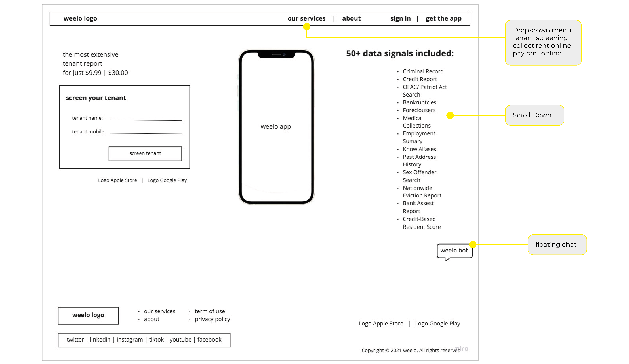
Task: Click the Past Address History item
Action: (x=419, y=161)
